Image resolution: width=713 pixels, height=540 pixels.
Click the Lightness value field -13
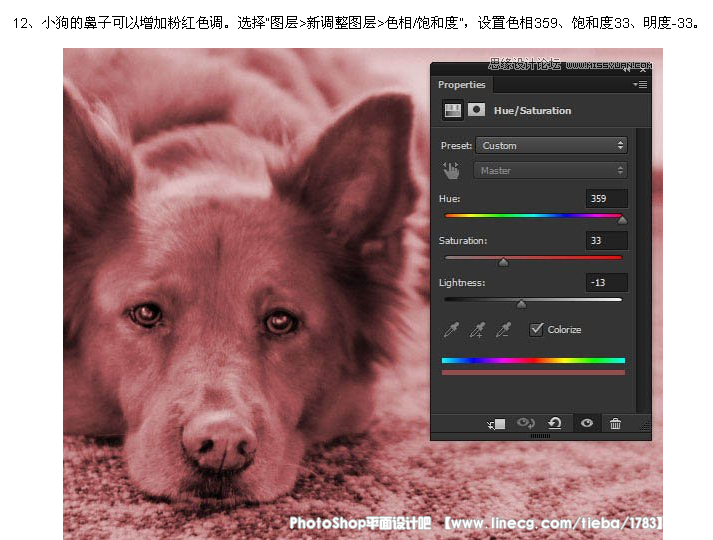pos(606,282)
